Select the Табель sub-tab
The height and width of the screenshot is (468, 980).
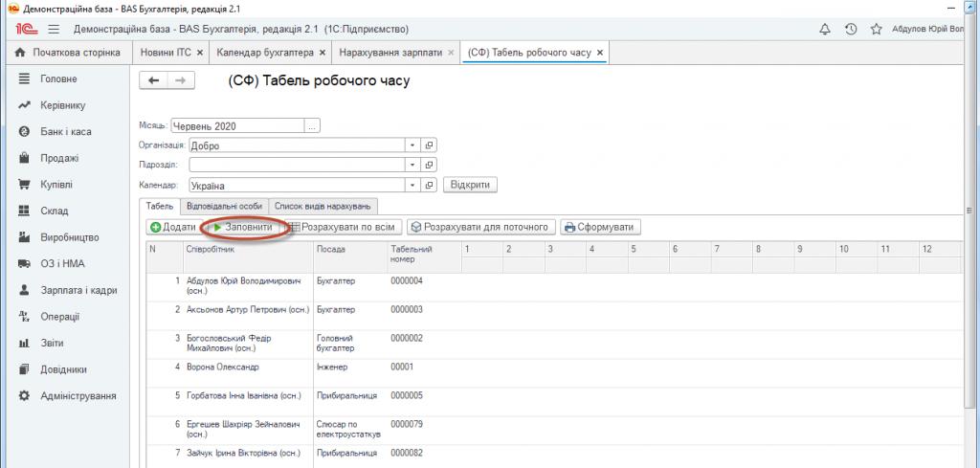[x=160, y=206]
